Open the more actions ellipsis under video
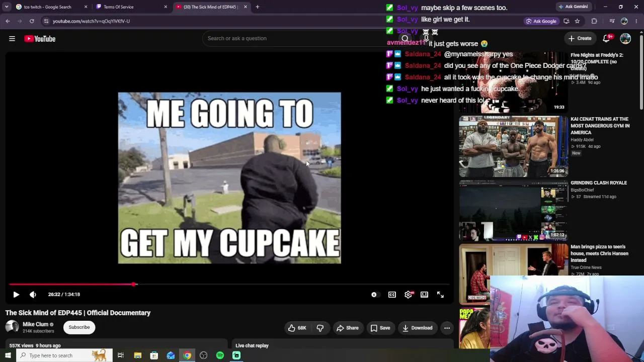 point(447,328)
